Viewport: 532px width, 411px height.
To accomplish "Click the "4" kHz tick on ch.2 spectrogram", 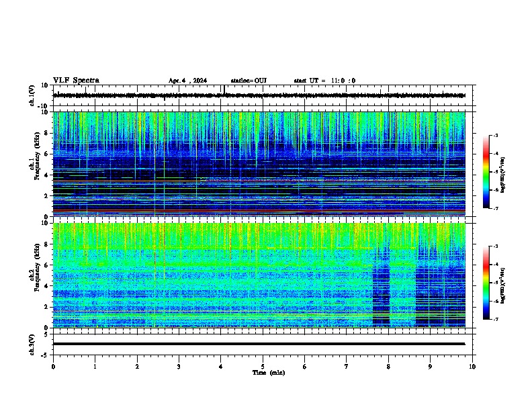I will (46, 286).
